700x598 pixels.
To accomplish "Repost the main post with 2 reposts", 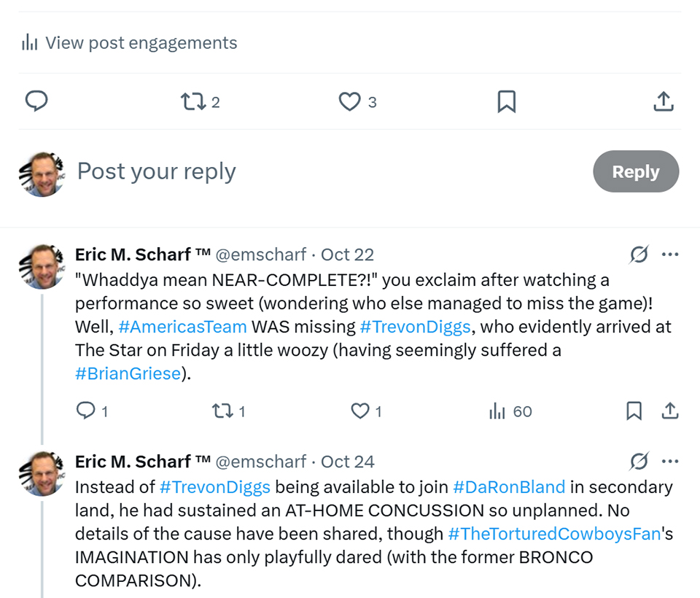I will pyautogui.click(x=193, y=101).
